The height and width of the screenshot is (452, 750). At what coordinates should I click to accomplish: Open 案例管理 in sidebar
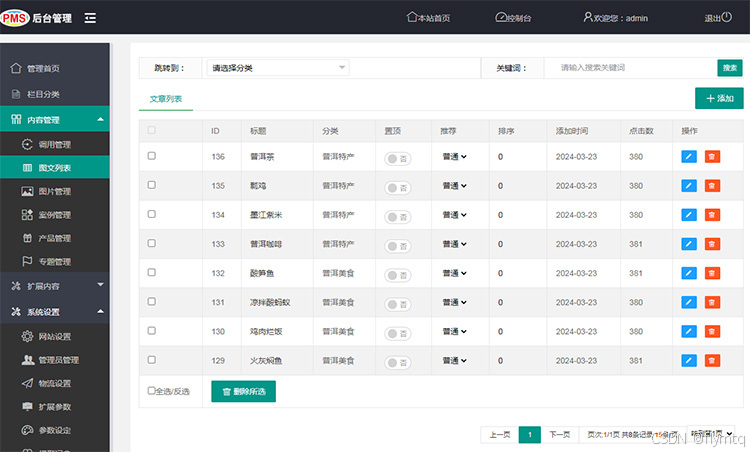(55, 215)
